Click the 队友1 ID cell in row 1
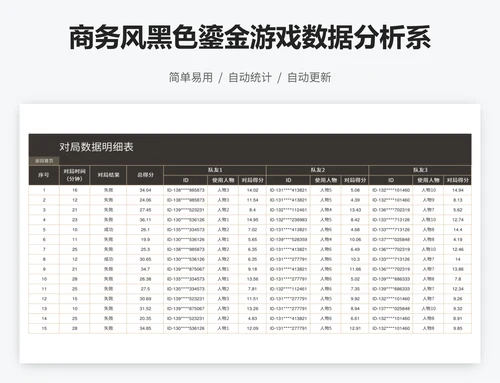The width and height of the screenshot is (500, 383). (186, 190)
